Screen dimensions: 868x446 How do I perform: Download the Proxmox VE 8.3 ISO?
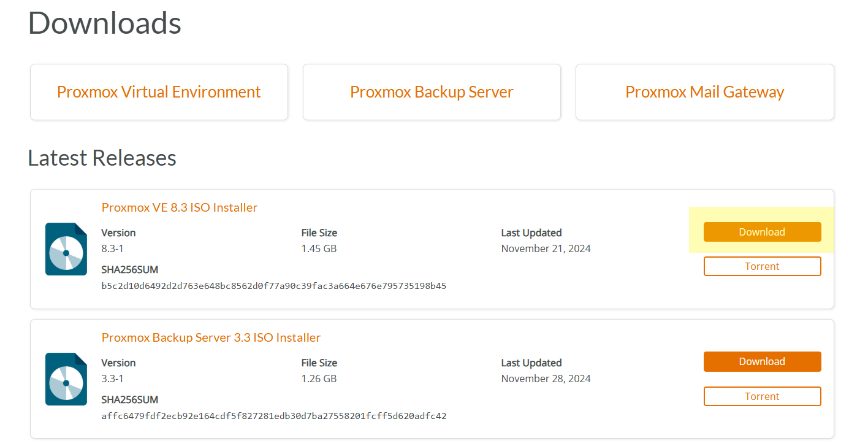[x=762, y=232]
